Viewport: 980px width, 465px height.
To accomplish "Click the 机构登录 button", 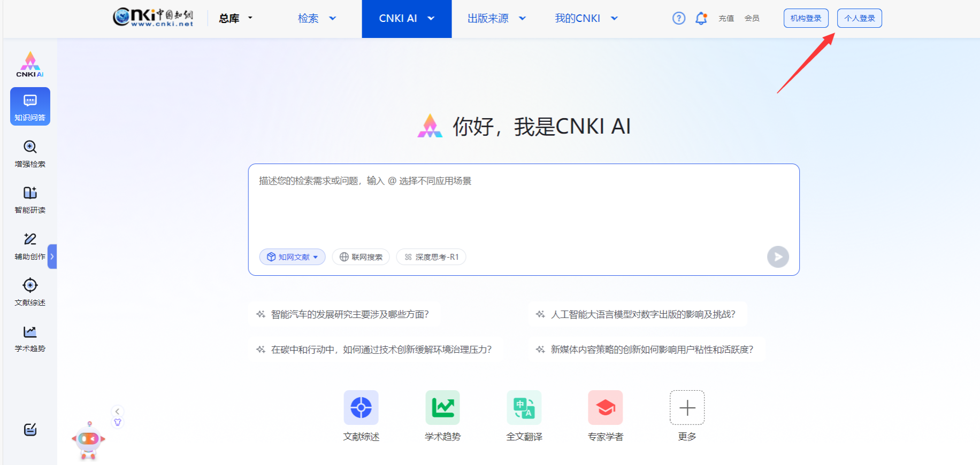I will click(806, 18).
